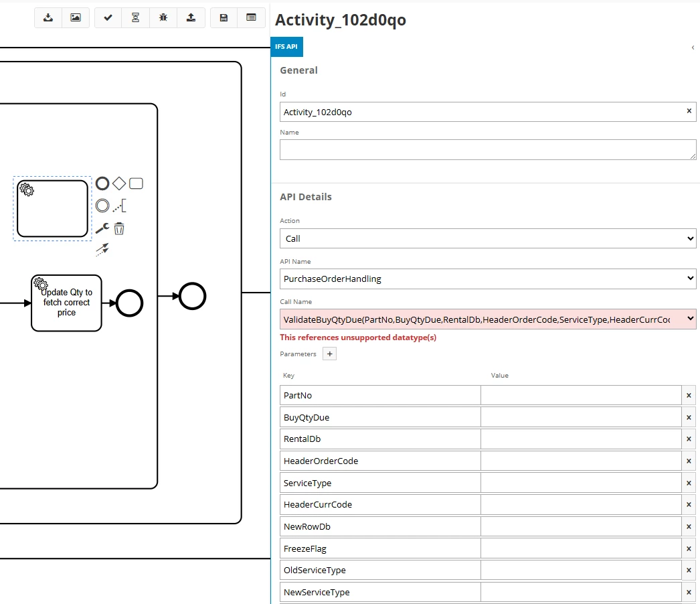Switch to the IFS API tab
700x604 pixels.
coord(286,47)
